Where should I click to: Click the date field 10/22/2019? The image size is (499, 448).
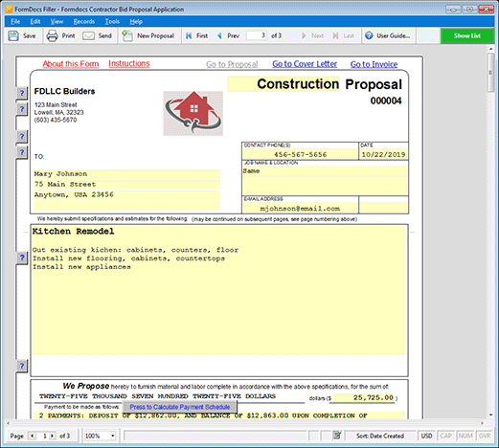pos(383,154)
